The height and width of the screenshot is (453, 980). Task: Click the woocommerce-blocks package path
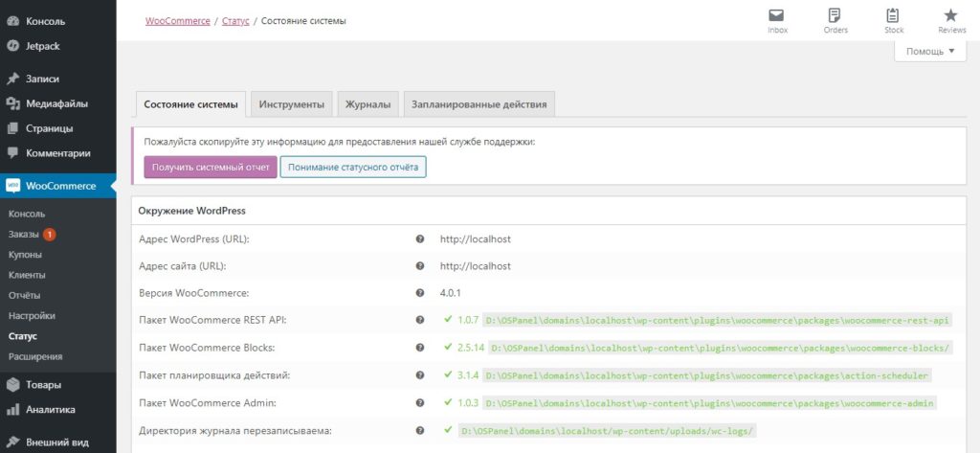720,348
